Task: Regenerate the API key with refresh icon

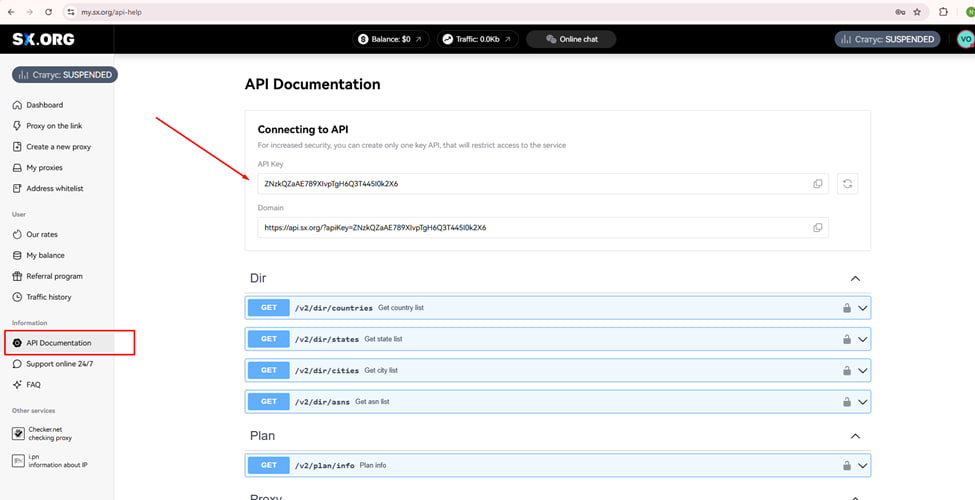Action: tap(847, 184)
